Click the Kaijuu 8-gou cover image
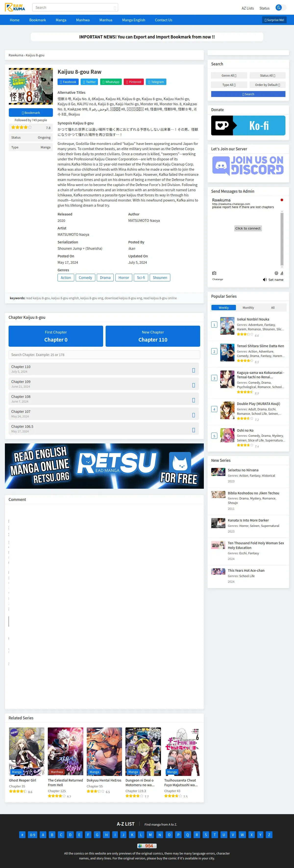Viewport: 294px width, 868px height. [31, 86]
